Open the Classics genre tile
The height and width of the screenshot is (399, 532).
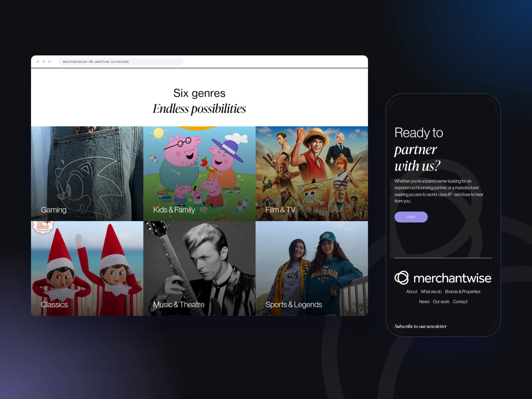87,268
